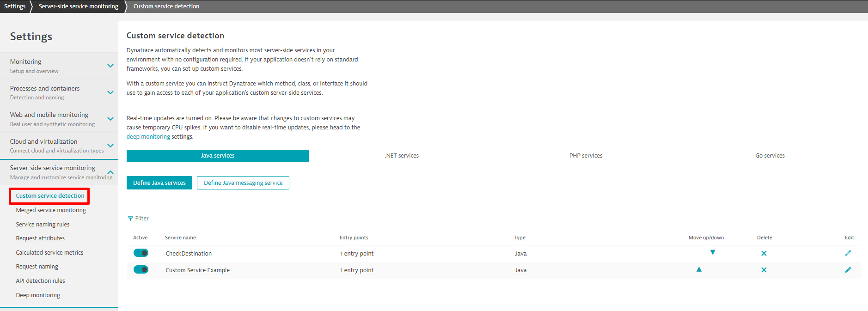This screenshot has height=311, width=868.
Task: Open the PHP services tab
Action: tap(586, 156)
